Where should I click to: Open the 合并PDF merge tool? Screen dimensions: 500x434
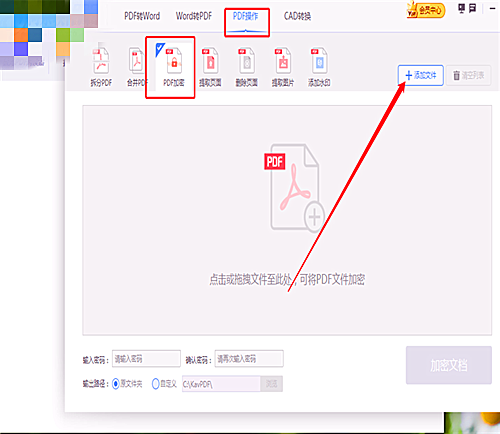137,68
